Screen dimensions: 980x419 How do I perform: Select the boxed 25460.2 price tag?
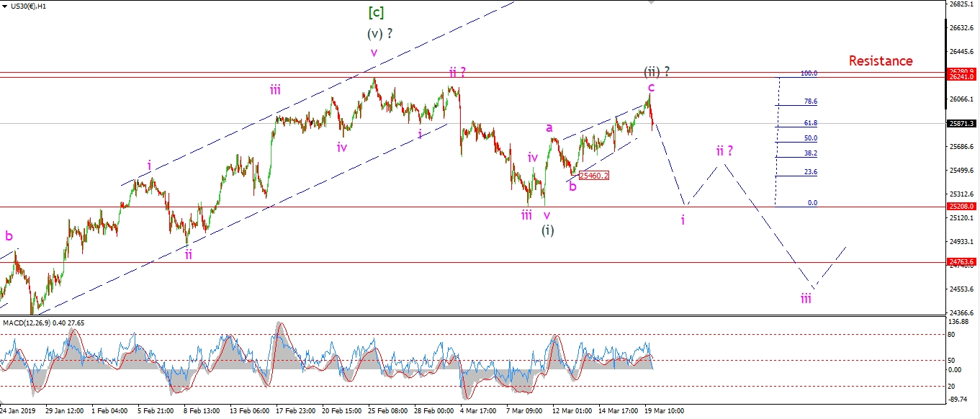594,175
